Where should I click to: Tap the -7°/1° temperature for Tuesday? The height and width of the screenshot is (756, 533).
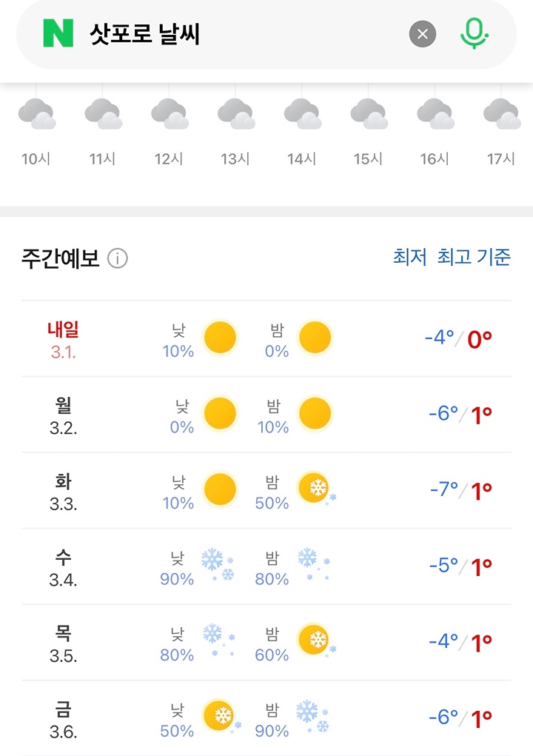460,490
